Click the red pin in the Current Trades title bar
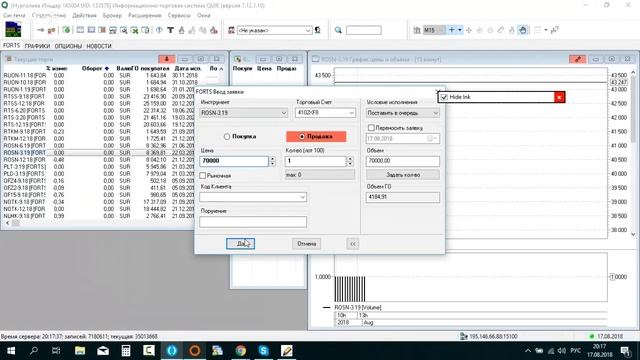640x360 pixels. [167, 59]
